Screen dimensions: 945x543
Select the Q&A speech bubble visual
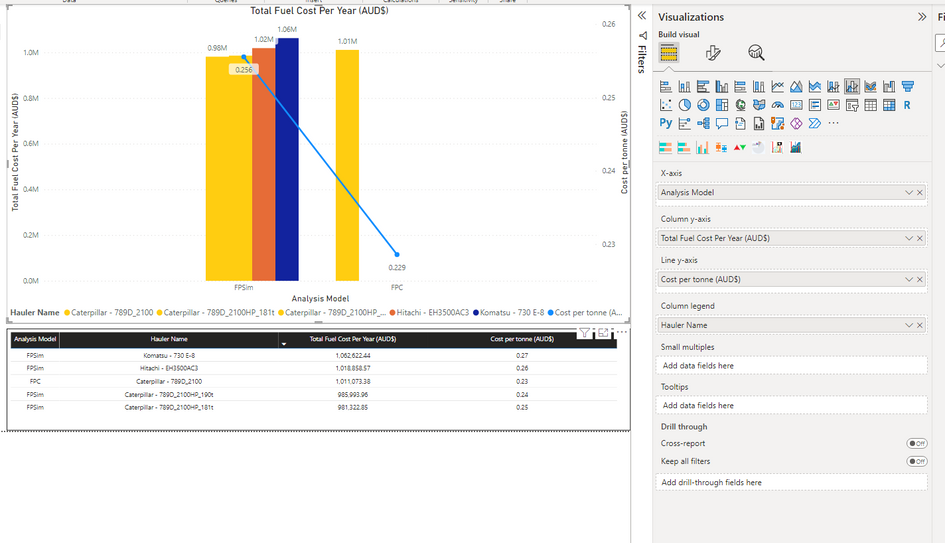(721, 123)
